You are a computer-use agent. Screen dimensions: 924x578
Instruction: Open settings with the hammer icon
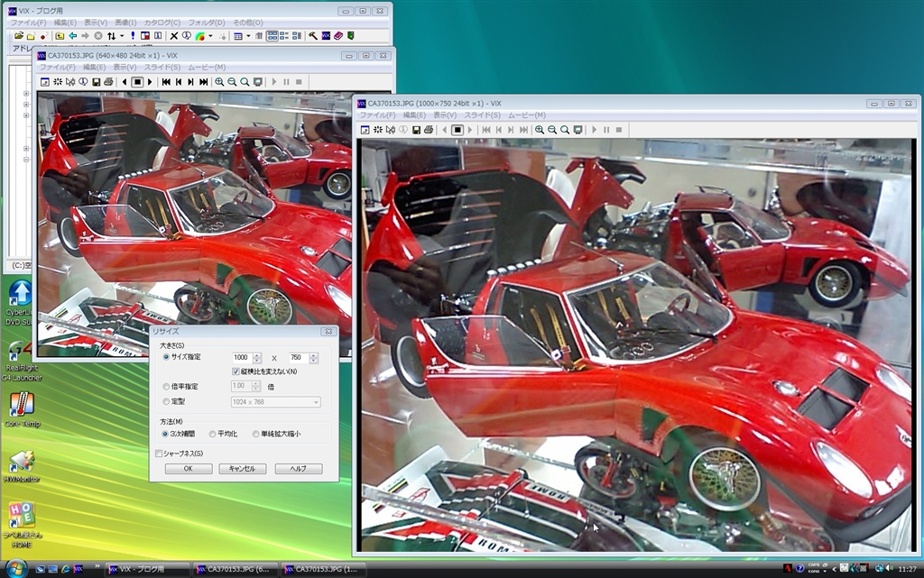pos(312,36)
